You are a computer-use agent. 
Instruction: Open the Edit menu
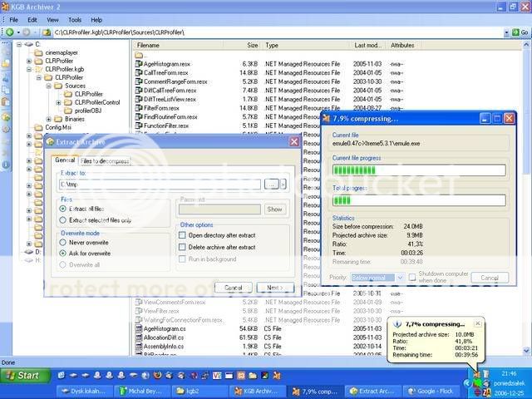coord(32,20)
